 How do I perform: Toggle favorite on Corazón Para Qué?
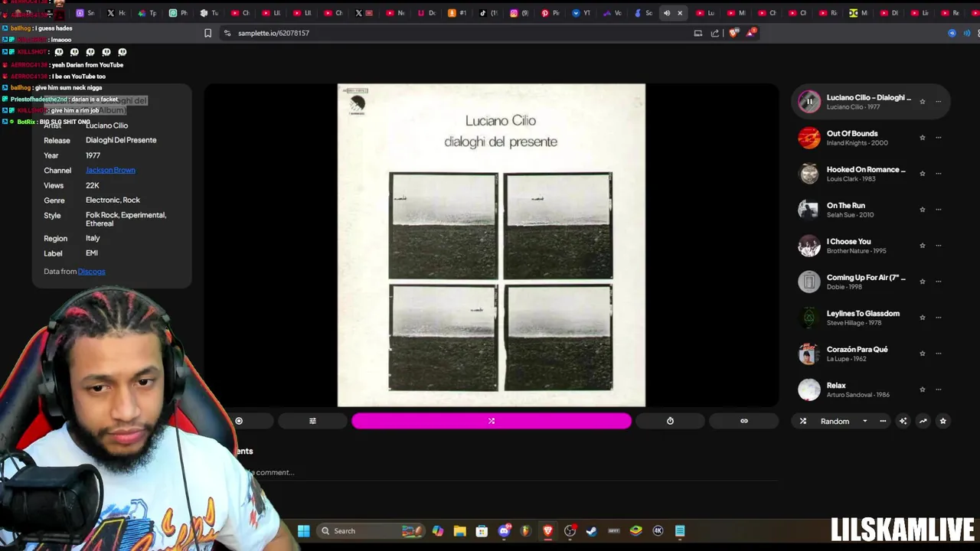(923, 354)
